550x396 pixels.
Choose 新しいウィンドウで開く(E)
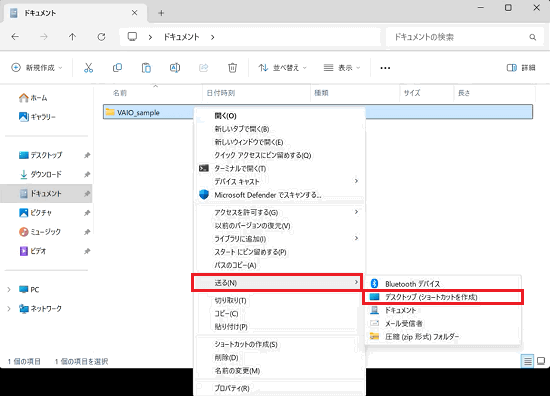[x=279, y=142]
